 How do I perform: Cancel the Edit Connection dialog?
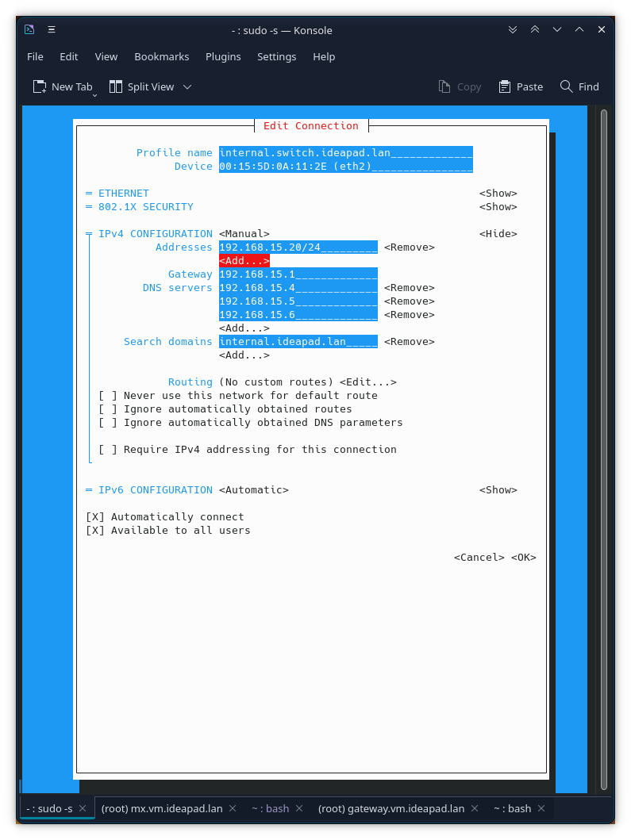click(x=479, y=557)
